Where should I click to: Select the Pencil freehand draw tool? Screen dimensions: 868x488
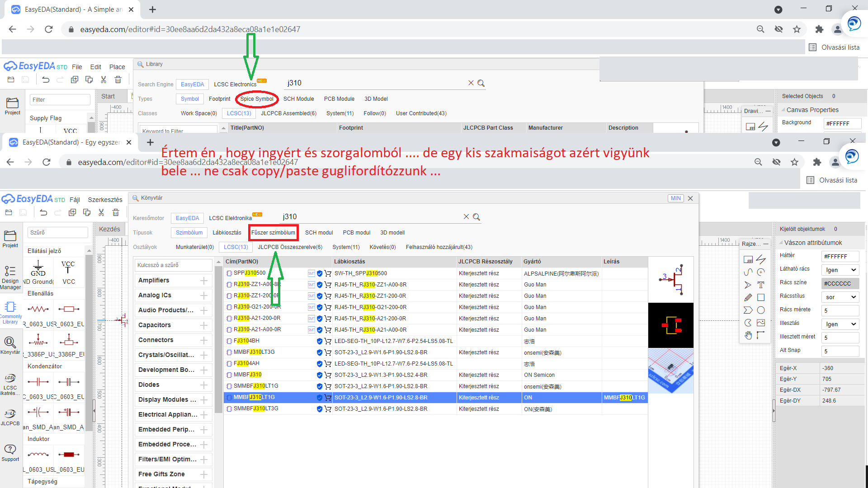coord(748,297)
